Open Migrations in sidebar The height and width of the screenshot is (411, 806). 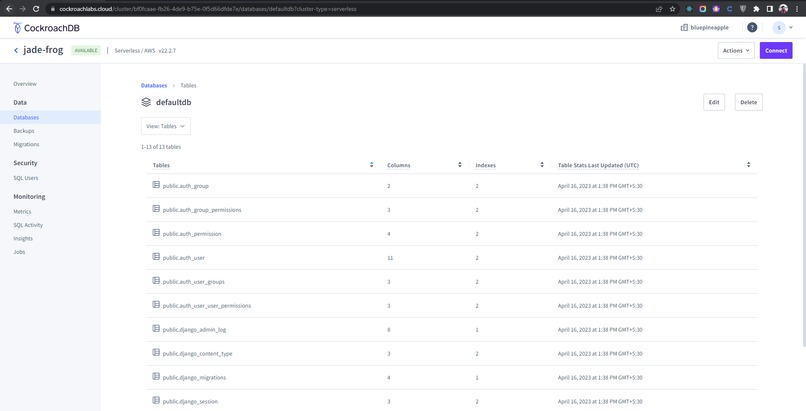click(x=26, y=144)
